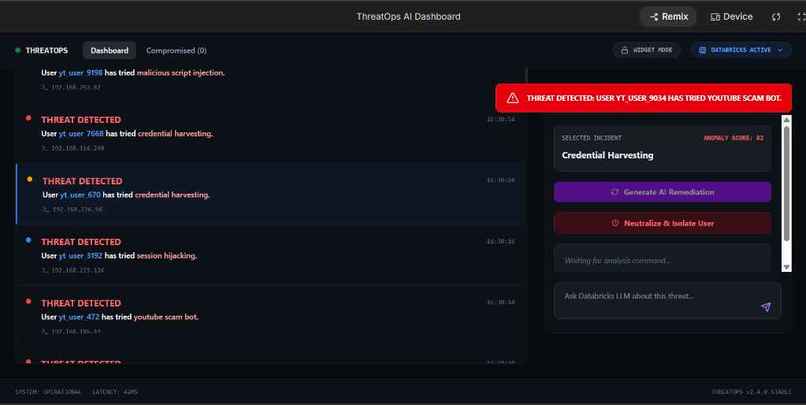Click the timestamp of the yt_user_670 threat
Image resolution: width=806 pixels, height=405 pixels.
(501, 180)
